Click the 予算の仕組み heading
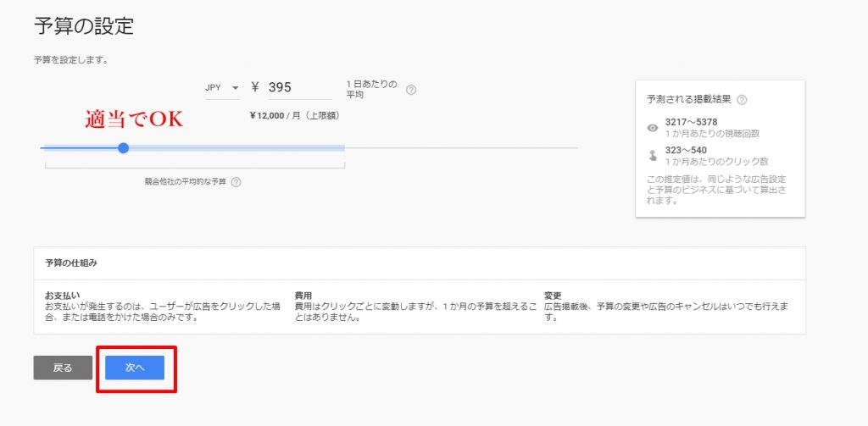 coord(71,263)
